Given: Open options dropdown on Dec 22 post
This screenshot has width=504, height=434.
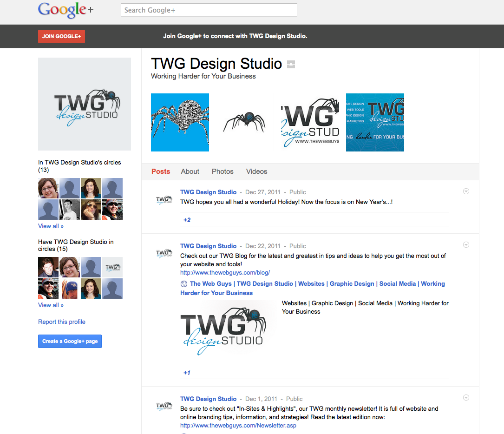Looking at the screenshot, I should pyautogui.click(x=466, y=244).
